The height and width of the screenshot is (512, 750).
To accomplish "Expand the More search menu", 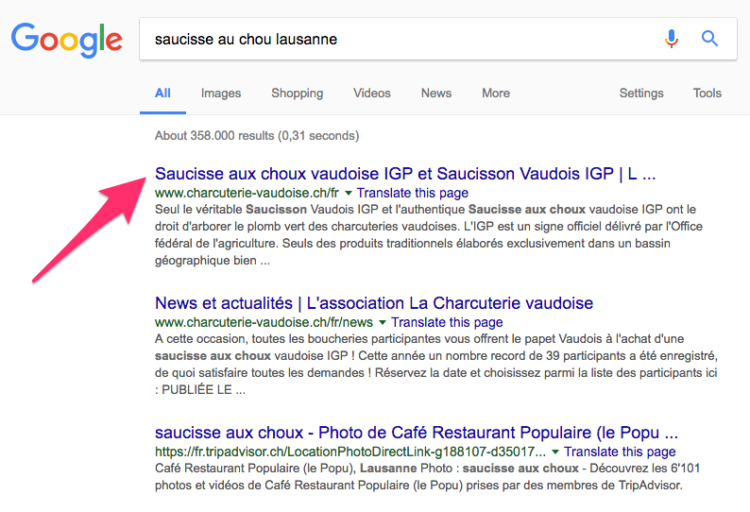I will point(496,93).
